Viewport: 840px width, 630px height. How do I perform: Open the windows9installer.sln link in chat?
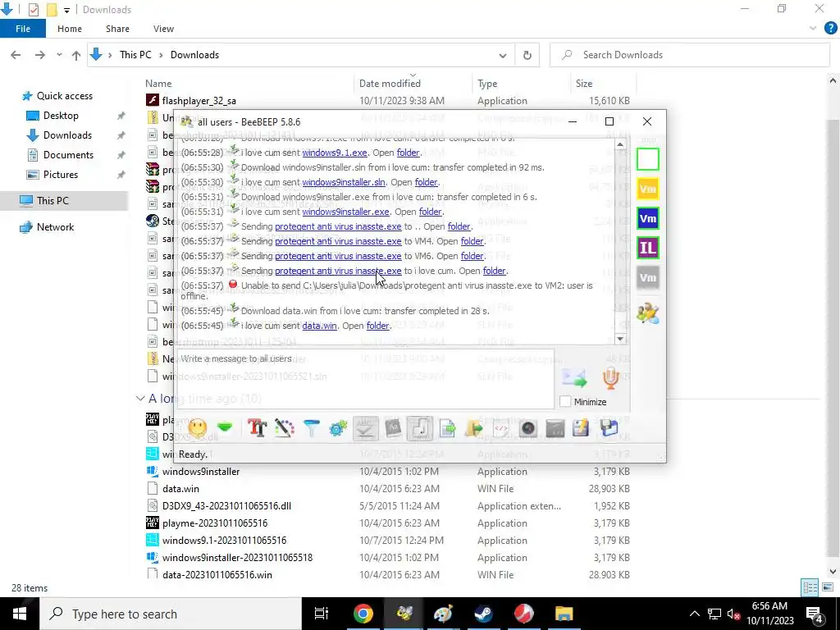(x=344, y=182)
